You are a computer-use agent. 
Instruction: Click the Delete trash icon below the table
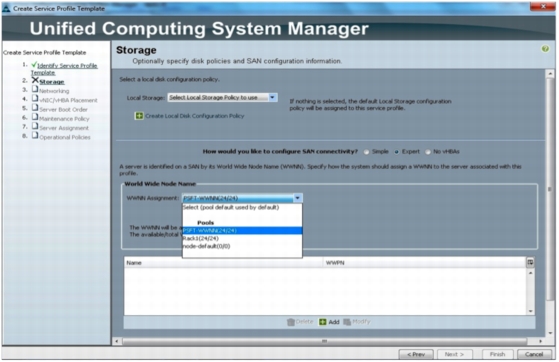coord(291,322)
